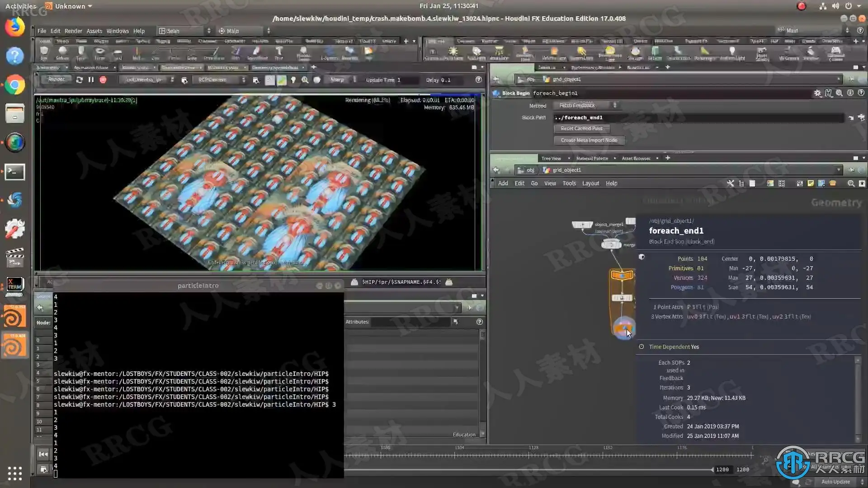Select the Font shelf tool
This screenshot has height=488, width=868.
(279, 53)
